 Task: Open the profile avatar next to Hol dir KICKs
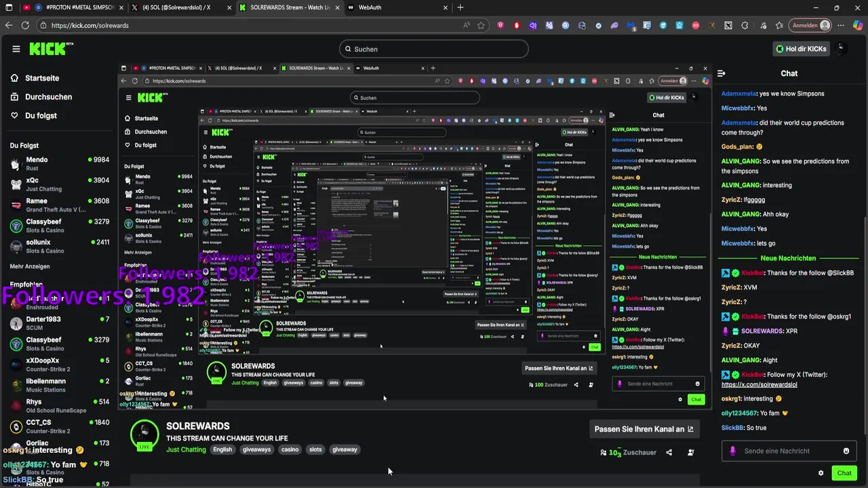pos(842,49)
